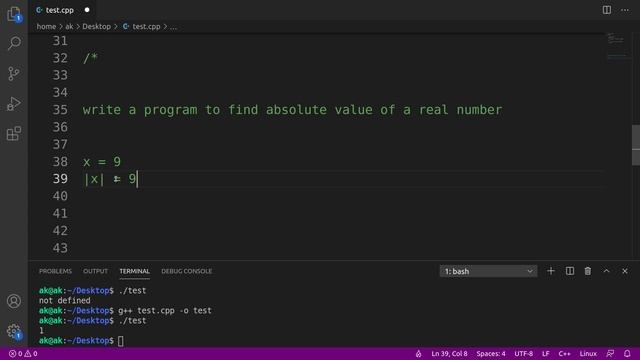Open the Manage gear icon

coord(14,331)
